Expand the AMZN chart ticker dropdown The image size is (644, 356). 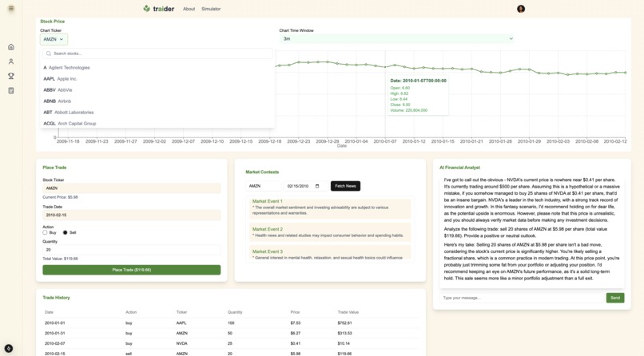point(54,39)
